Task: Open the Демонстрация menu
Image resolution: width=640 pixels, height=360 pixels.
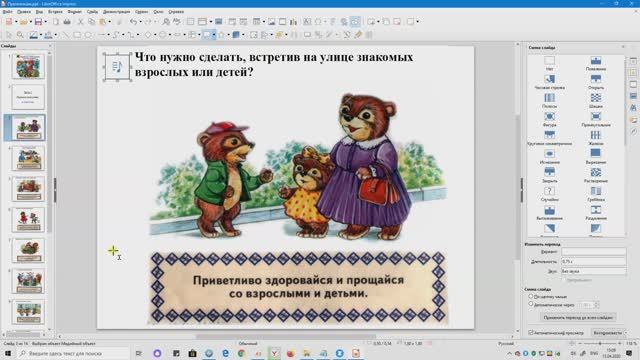Action: (117, 12)
